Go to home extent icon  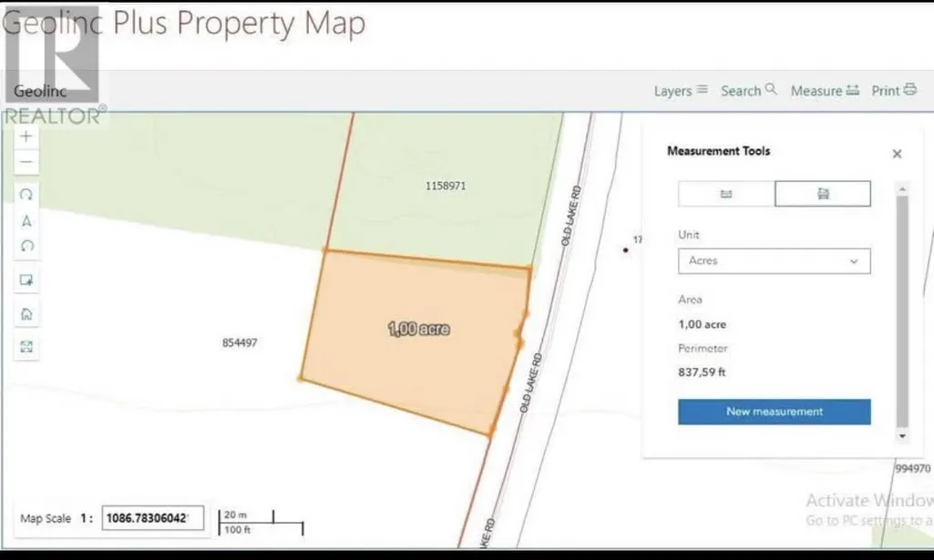pos(26,313)
